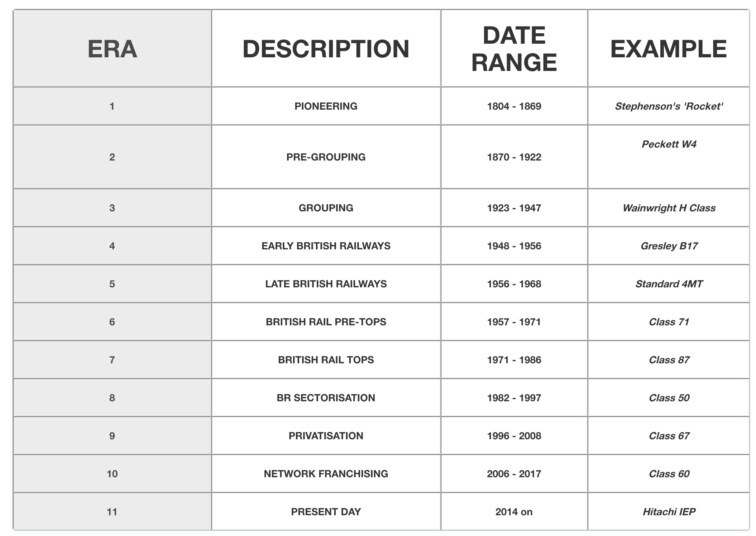756x536 pixels.
Task: Click the 2014 on date cell
Action: click(x=514, y=512)
